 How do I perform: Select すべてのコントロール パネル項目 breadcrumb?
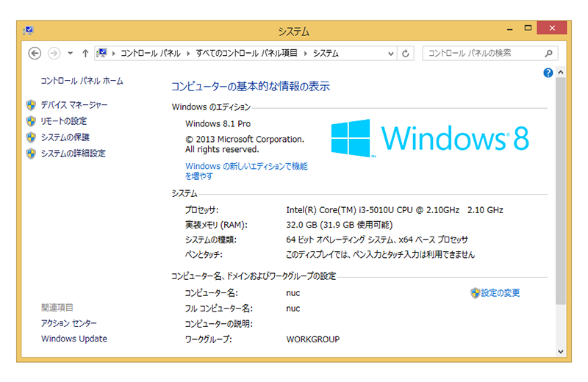(246, 53)
